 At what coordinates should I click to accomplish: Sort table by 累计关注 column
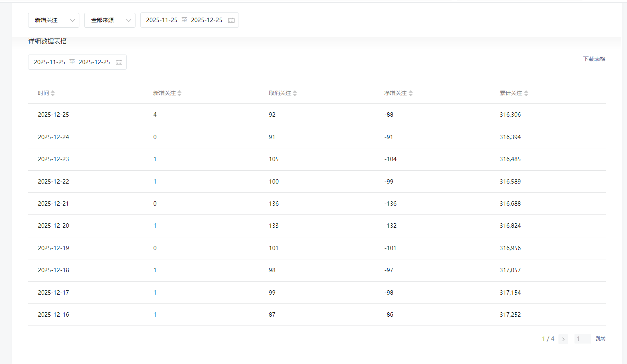coord(526,93)
